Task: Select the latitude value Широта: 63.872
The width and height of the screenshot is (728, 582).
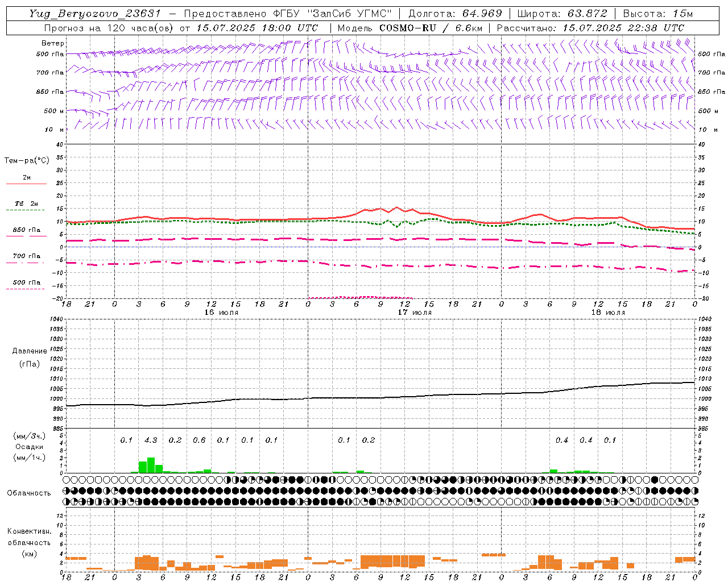Action: point(562,14)
